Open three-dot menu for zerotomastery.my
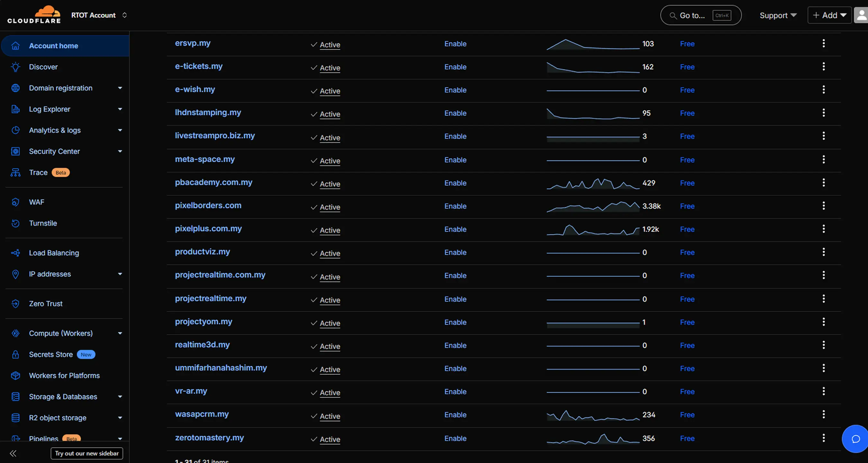Screen dimensions: 868x463 coord(824,438)
